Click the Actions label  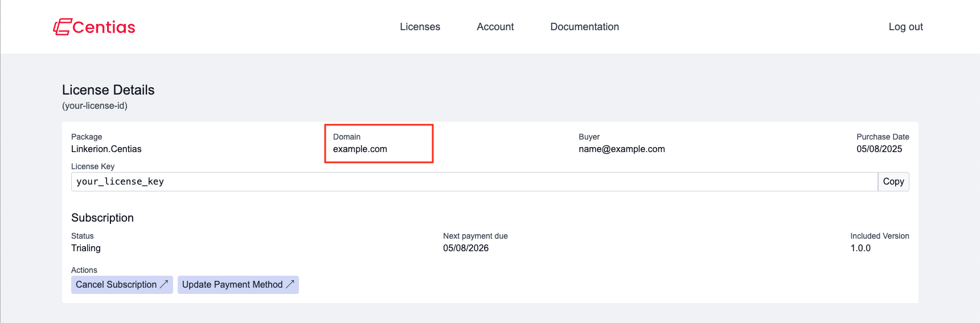click(x=84, y=270)
